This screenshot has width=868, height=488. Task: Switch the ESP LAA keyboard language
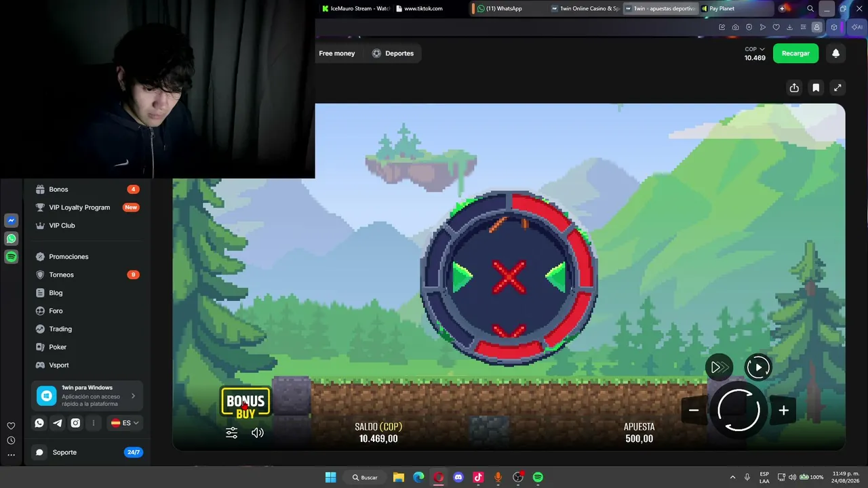pyautogui.click(x=764, y=477)
